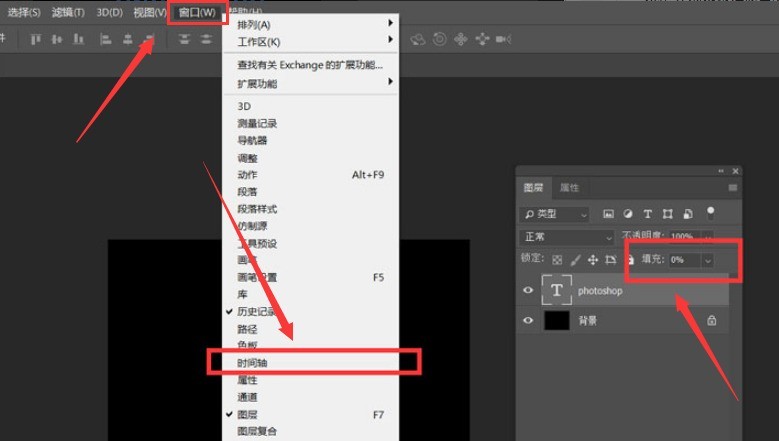Click Align vertical centers in options bar
Image resolution: width=779 pixels, height=441 pixels.
(57, 39)
